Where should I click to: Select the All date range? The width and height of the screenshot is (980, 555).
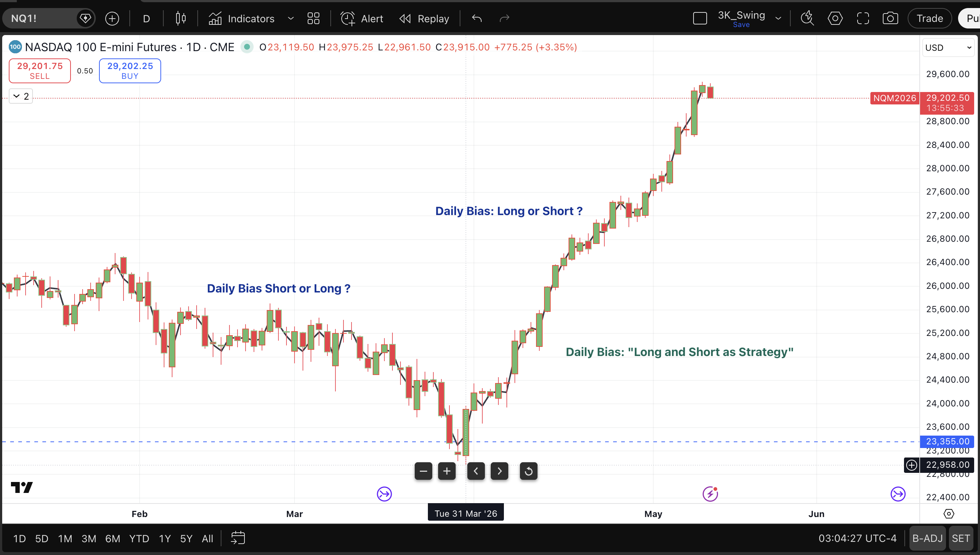coord(208,539)
